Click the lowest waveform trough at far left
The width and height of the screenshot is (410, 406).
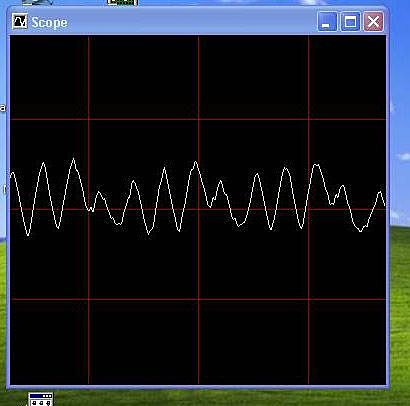coord(28,235)
